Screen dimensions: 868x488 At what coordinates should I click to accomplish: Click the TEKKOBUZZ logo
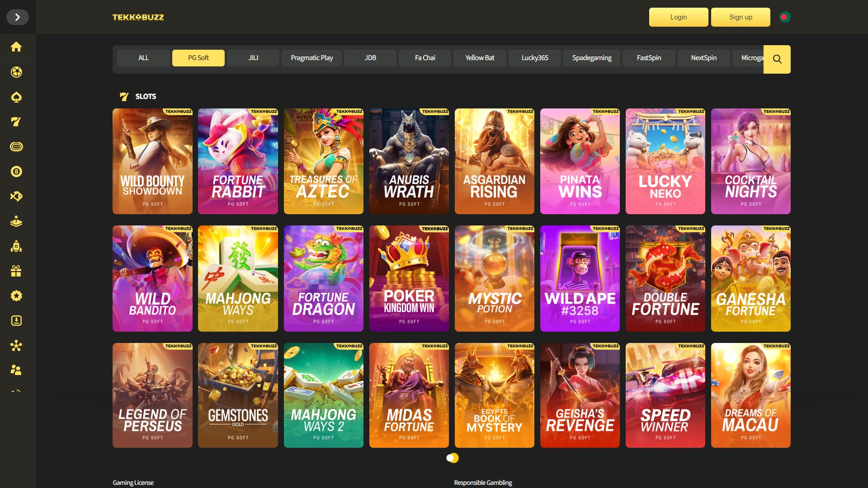138,17
